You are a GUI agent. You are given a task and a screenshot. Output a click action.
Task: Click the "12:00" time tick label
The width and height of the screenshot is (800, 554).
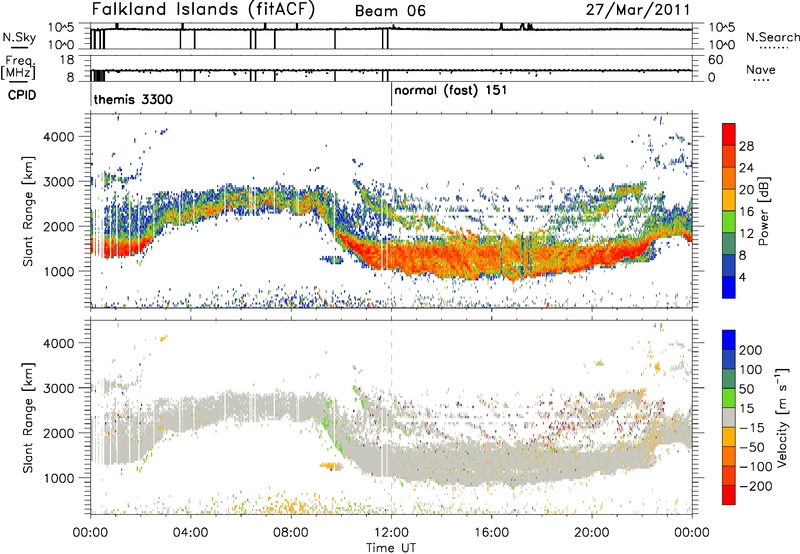click(x=391, y=533)
